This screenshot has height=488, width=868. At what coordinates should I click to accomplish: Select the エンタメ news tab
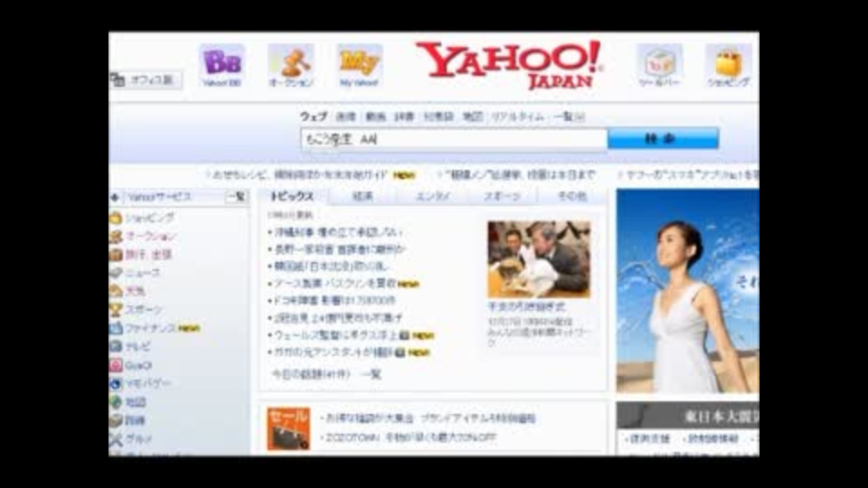(433, 196)
